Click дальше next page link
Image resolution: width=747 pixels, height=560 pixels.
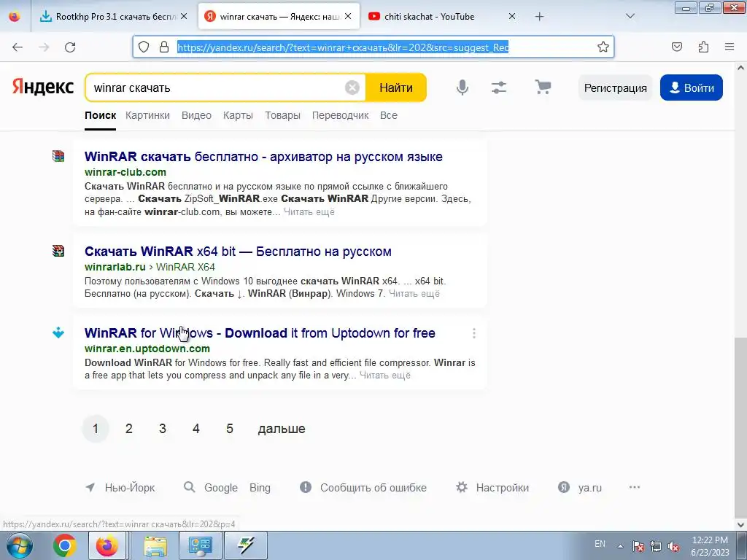coord(282,429)
